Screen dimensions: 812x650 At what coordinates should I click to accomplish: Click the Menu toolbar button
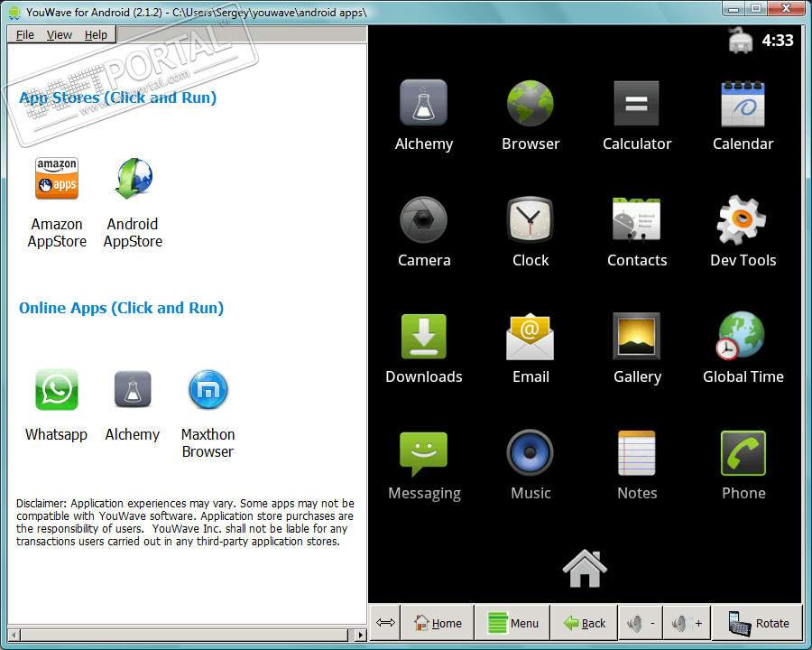(x=512, y=623)
